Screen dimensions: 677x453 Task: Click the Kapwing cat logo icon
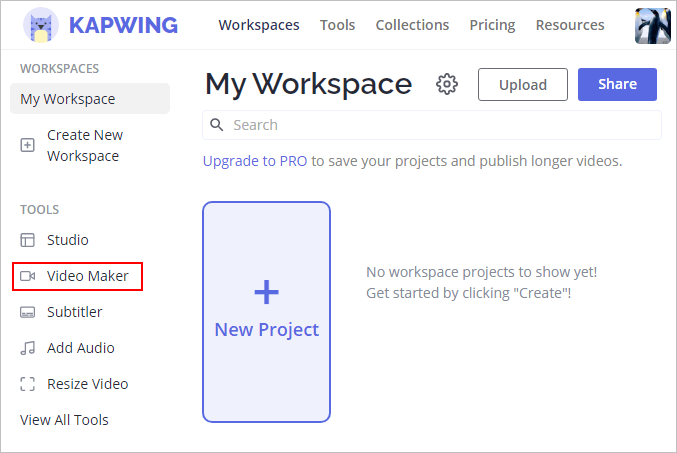(x=41, y=25)
